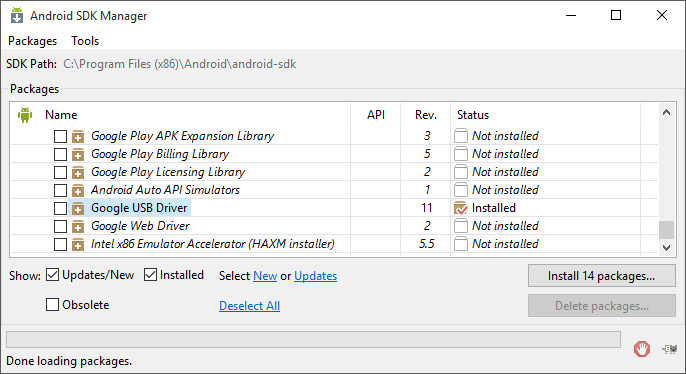Click the Rev. column header
686x374 pixels.
click(426, 115)
